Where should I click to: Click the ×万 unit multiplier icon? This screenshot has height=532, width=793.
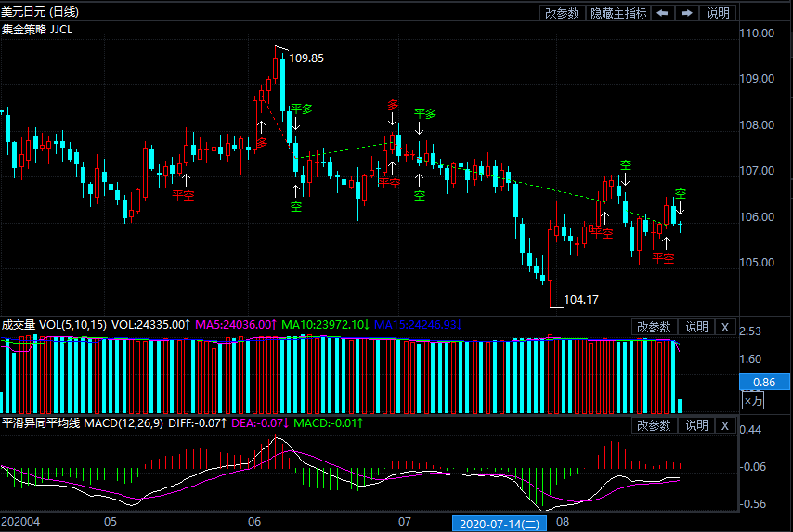click(752, 401)
